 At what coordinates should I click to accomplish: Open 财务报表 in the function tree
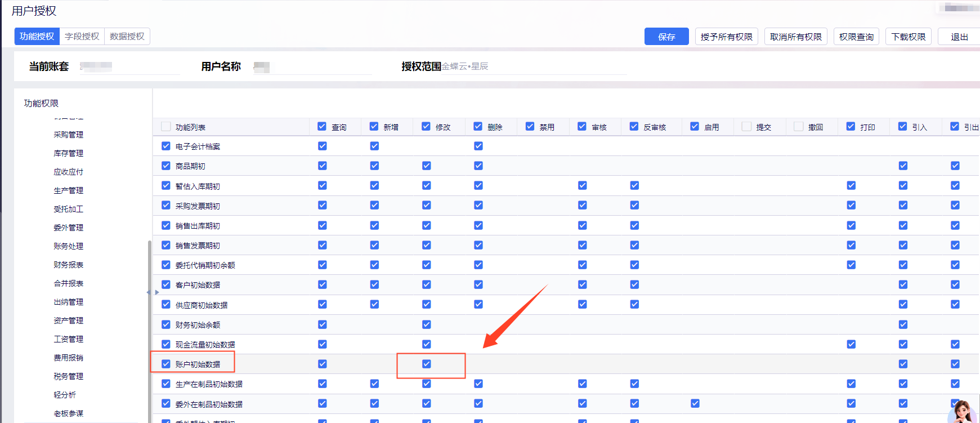click(69, 265)
